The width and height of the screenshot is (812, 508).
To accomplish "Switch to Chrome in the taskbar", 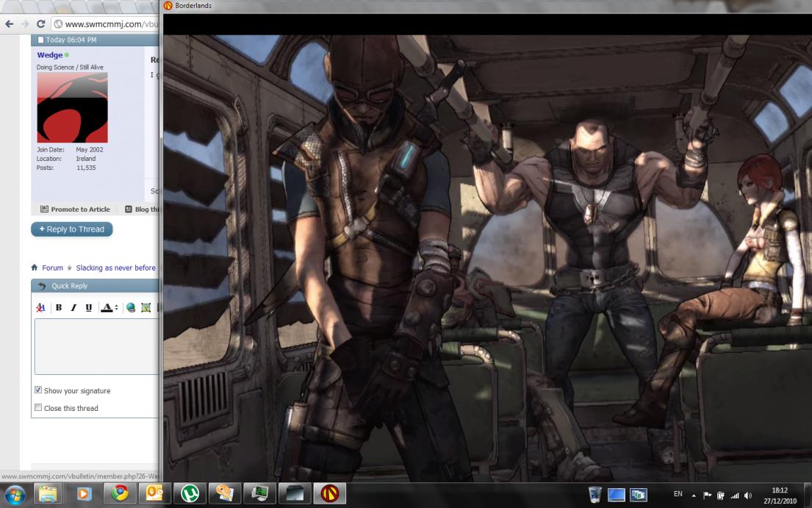I will (x=120, y=494).
